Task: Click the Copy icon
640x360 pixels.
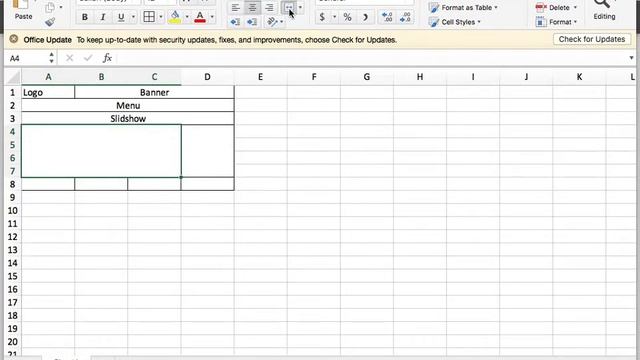Action: (x=50, y=7)
